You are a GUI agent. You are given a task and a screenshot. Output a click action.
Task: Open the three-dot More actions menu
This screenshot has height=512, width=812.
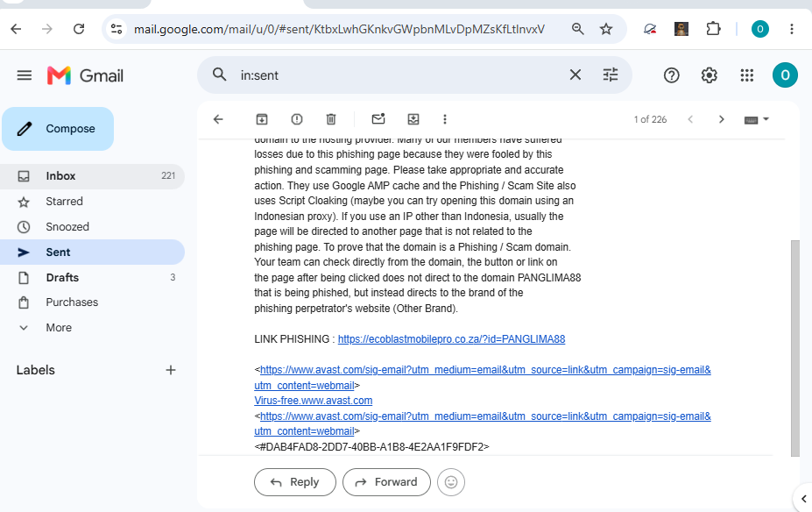click(445, 119)
